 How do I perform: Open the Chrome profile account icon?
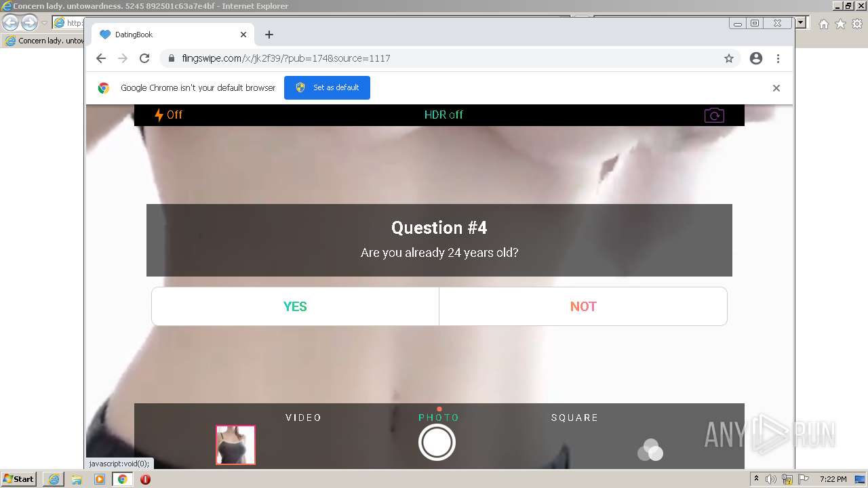click(x=756, y=58)
